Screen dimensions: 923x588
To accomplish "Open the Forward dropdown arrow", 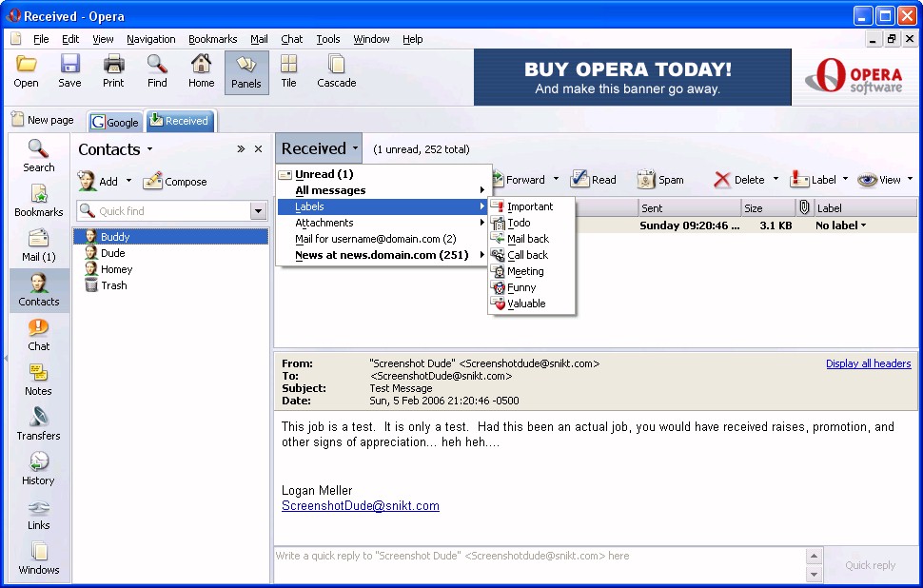I will click(x=556, y=179).
